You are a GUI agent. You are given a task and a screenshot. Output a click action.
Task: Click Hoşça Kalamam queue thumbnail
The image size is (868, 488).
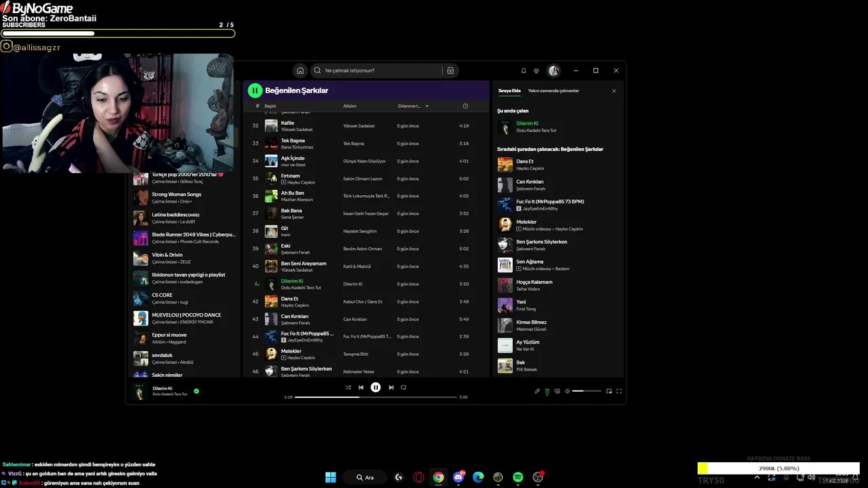[x=505, y=285]
